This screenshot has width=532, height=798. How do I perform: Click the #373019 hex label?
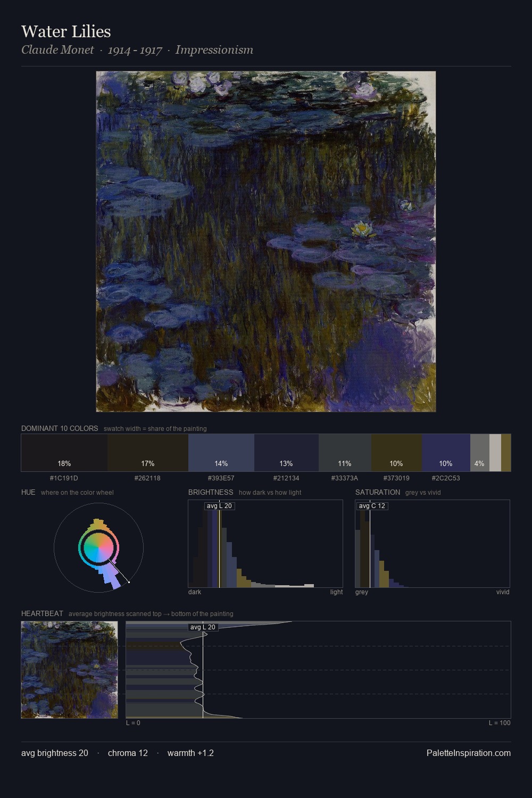[396, 478]
